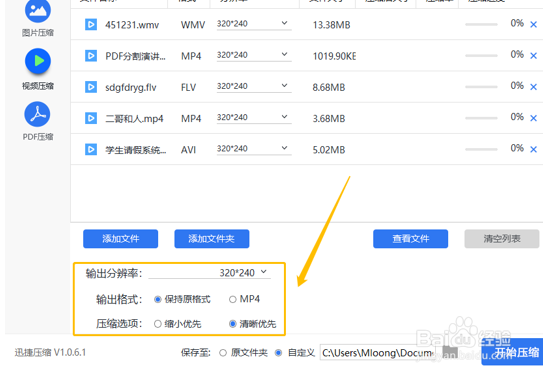Screen dimensions: 543x375
Task: Open the 视频压缩 video compression tool
Action: tap(38, 69)
